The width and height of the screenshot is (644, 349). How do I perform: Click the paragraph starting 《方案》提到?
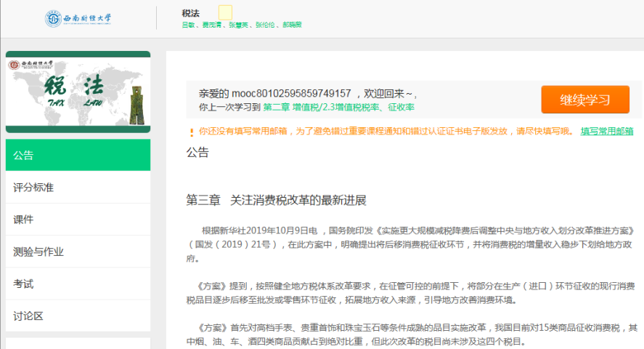[411, 293]
